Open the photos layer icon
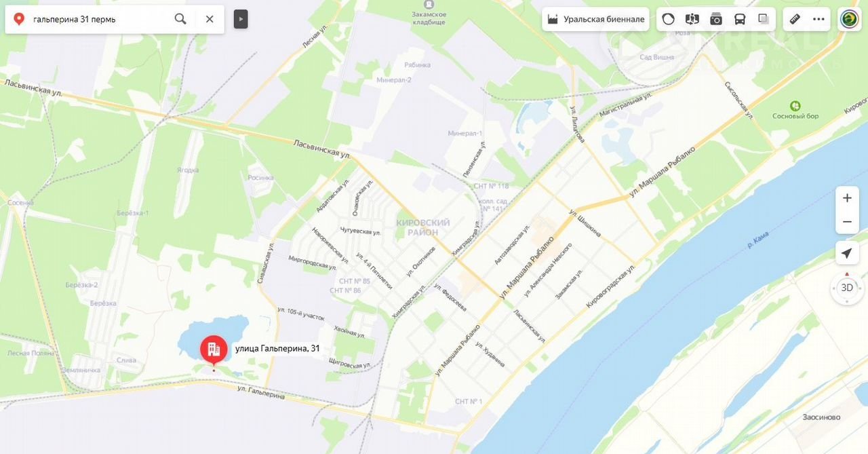 pos(716,19)
